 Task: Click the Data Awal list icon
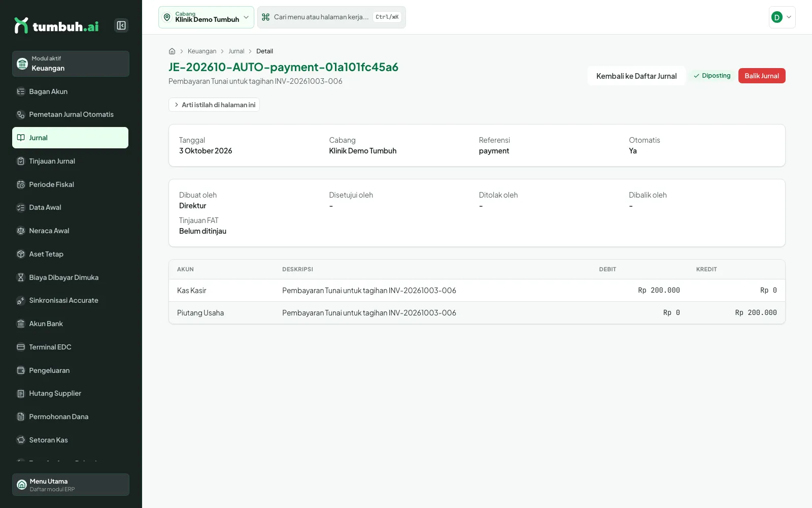[x=21, y=208]
